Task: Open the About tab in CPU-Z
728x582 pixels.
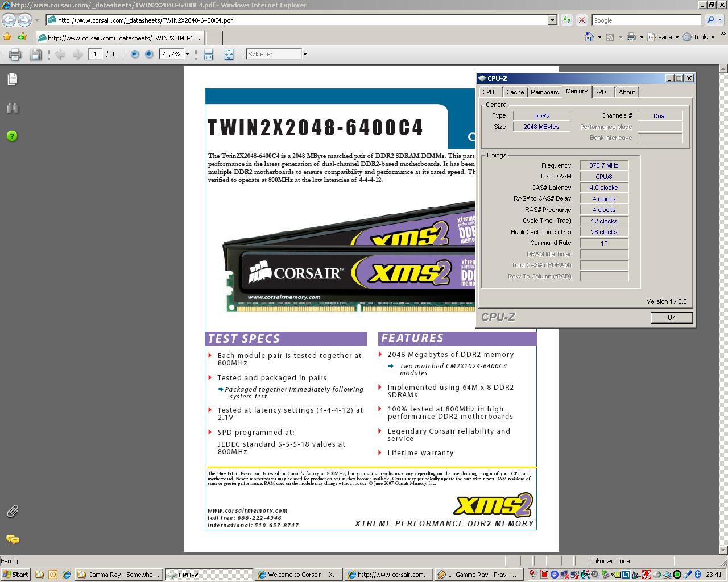Action: (x=627, y=92)
